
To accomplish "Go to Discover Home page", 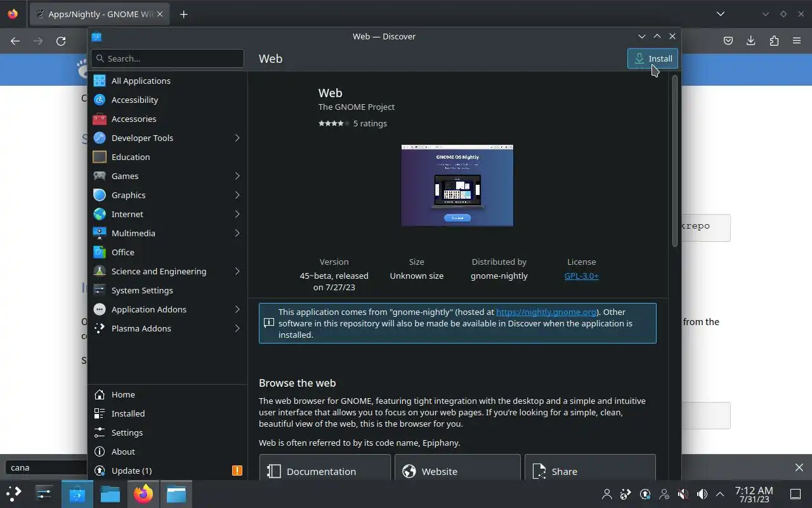I will (167, 394).
